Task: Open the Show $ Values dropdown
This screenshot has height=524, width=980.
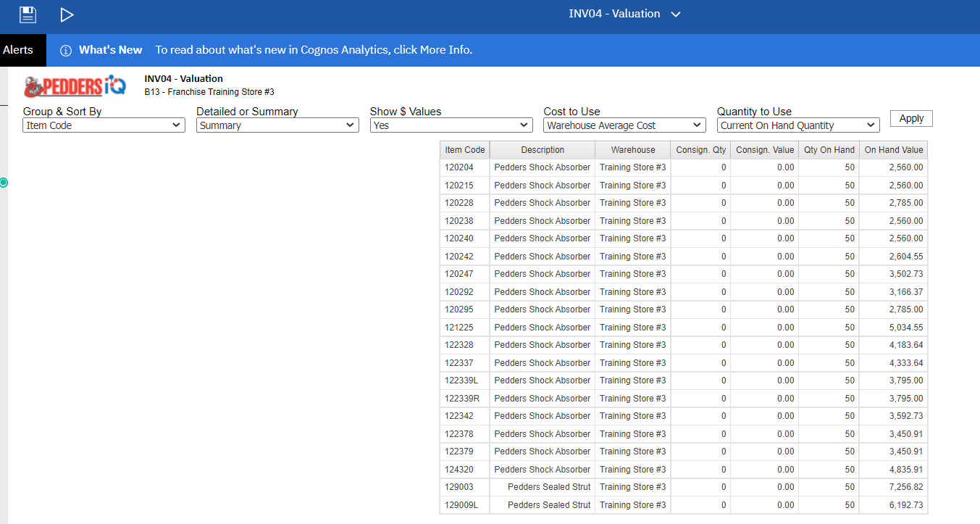Action: pyautogui.click(x=451, y=125)
